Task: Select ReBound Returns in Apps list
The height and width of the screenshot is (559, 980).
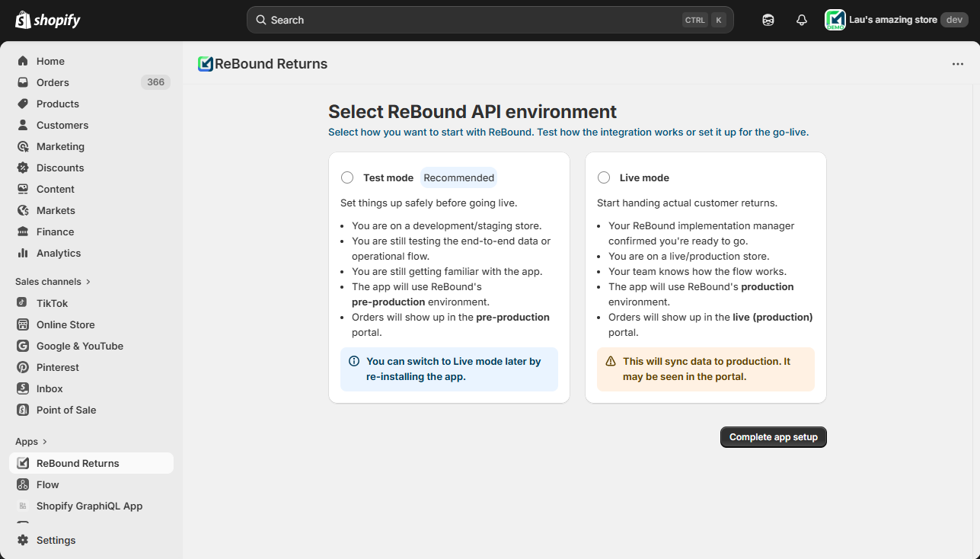Action: click(x=91, y=463)
